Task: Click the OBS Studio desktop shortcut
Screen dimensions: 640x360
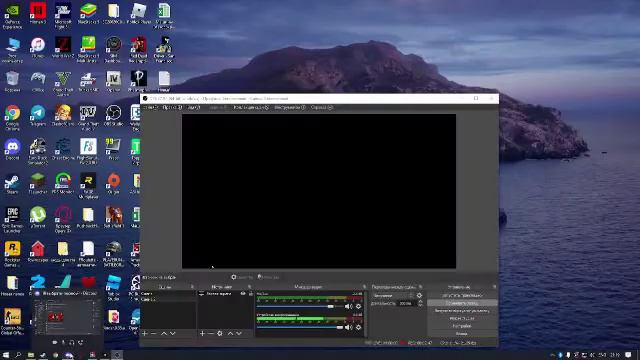Action: [113, 116]
